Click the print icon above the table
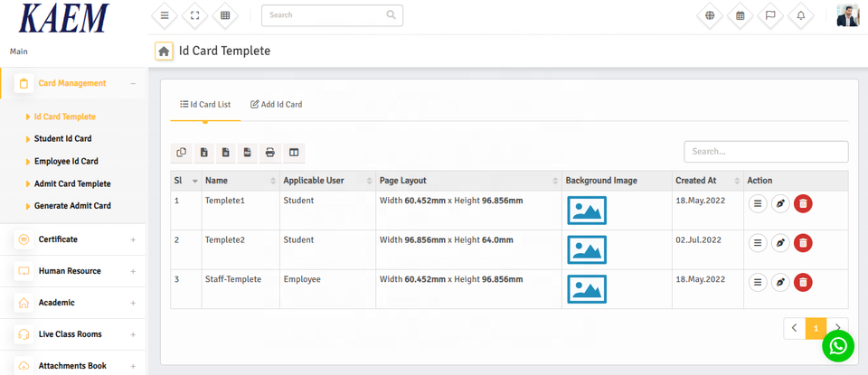The width and height of the screenshot is (868, 375). (269, 153)
